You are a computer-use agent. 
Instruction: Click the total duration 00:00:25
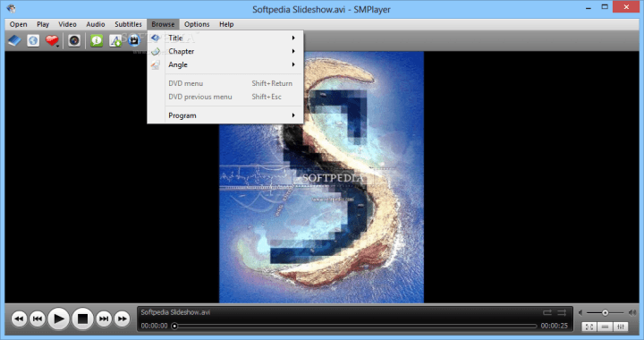pyautogui.click(x=554, y=326)
